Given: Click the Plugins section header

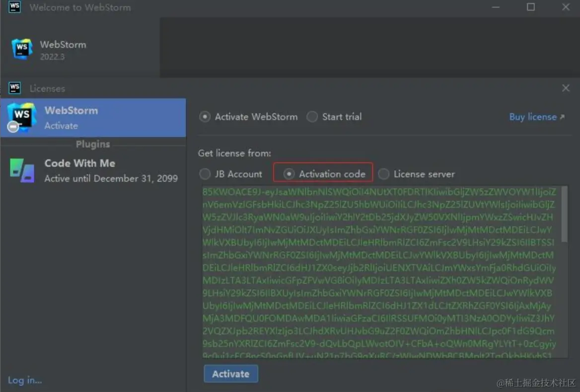Looking at the screenshot, I should [x=93, y=144].
